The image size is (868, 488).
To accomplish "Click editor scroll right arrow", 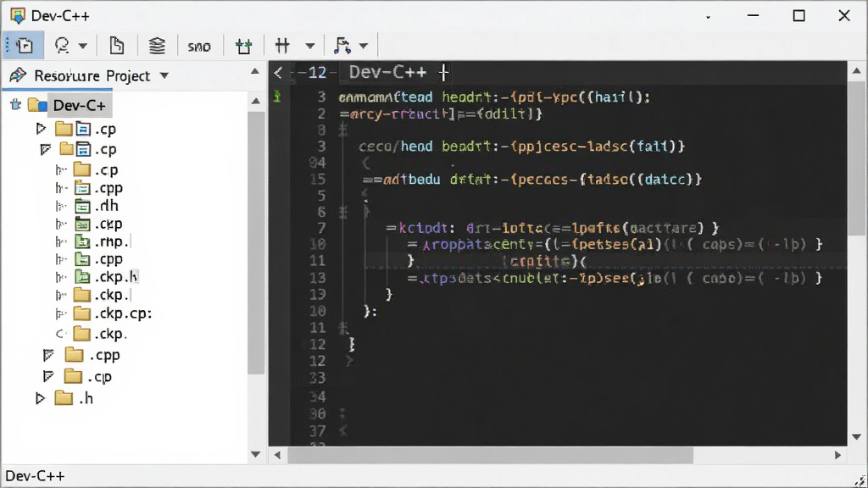I will pos(837,455).
